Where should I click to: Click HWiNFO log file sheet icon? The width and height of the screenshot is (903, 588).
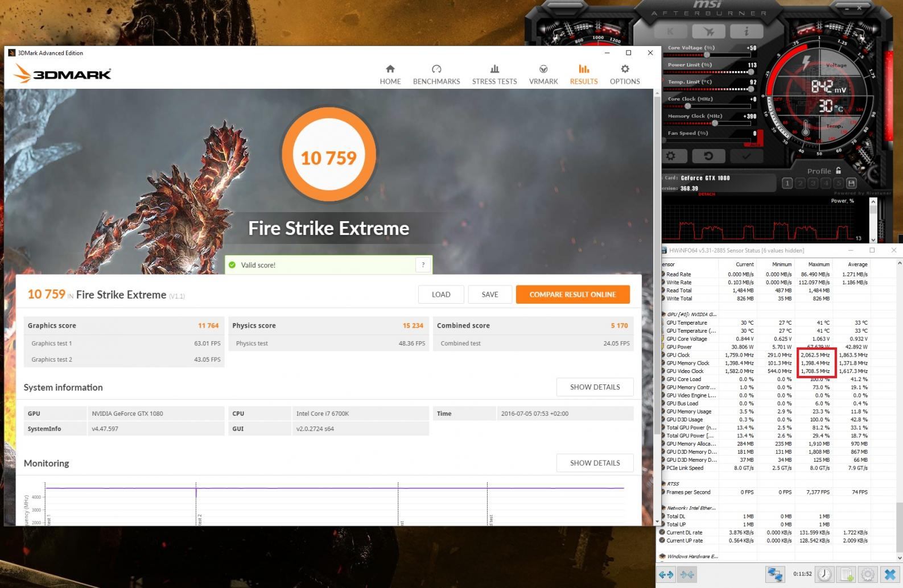point(847,574)
